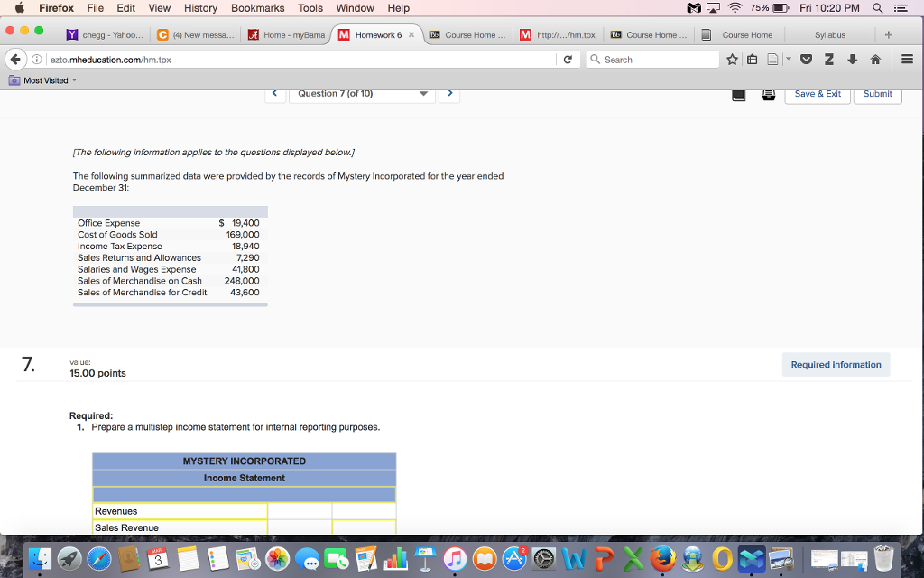Image resolution: width=924 pixels, height=578 pixels.
Task: Go to the browser home page
Action: 874,59
